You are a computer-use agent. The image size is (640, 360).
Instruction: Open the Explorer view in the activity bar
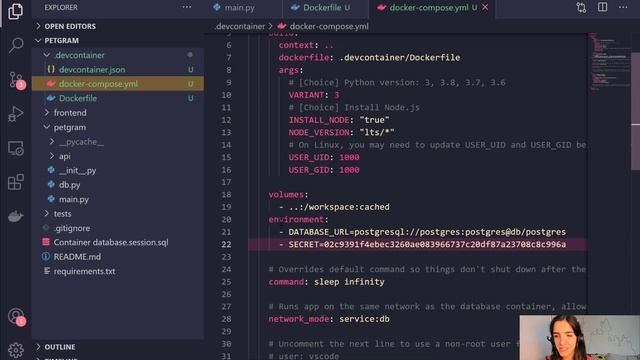click(x=16, y=11)
